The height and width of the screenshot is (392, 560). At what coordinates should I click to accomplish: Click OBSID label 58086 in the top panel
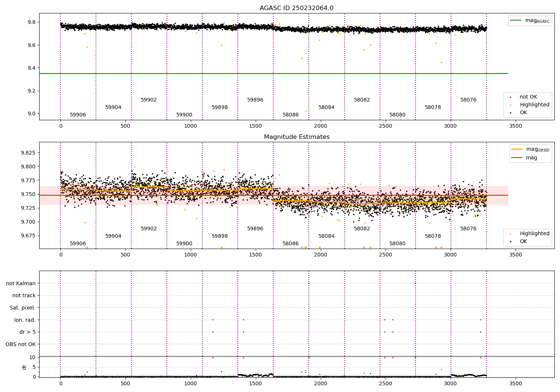pos(291,115)
